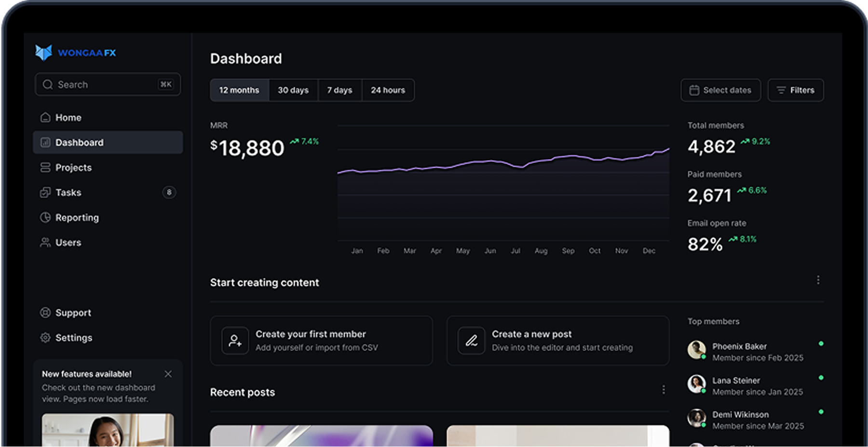Click the Users people icon
Image resolution: width=868 pixels, height=447 pixels.
(x=45, y=243)
